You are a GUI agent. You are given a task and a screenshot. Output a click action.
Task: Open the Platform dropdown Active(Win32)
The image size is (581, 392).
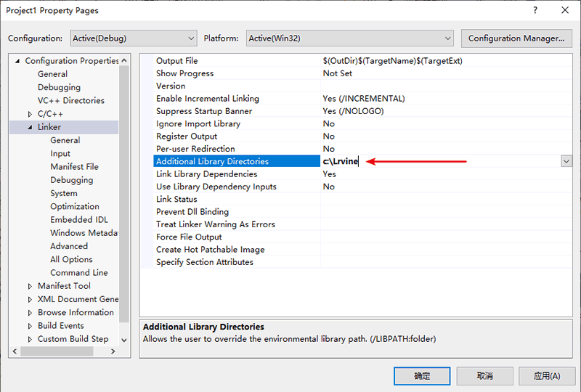[x=350, y=38]
